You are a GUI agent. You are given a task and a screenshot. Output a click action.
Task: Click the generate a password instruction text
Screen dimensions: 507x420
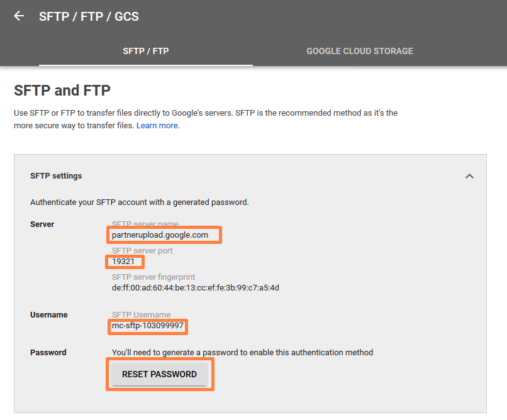[242, 353]
